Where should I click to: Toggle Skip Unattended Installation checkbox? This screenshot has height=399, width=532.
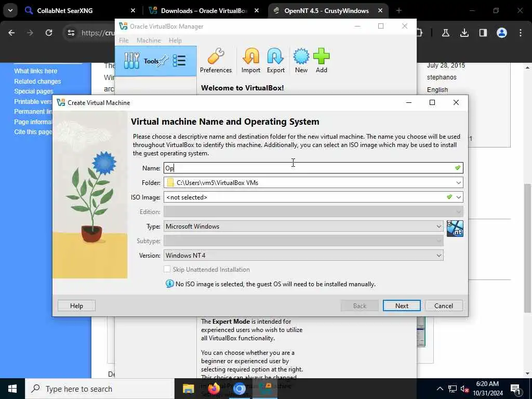167,269
